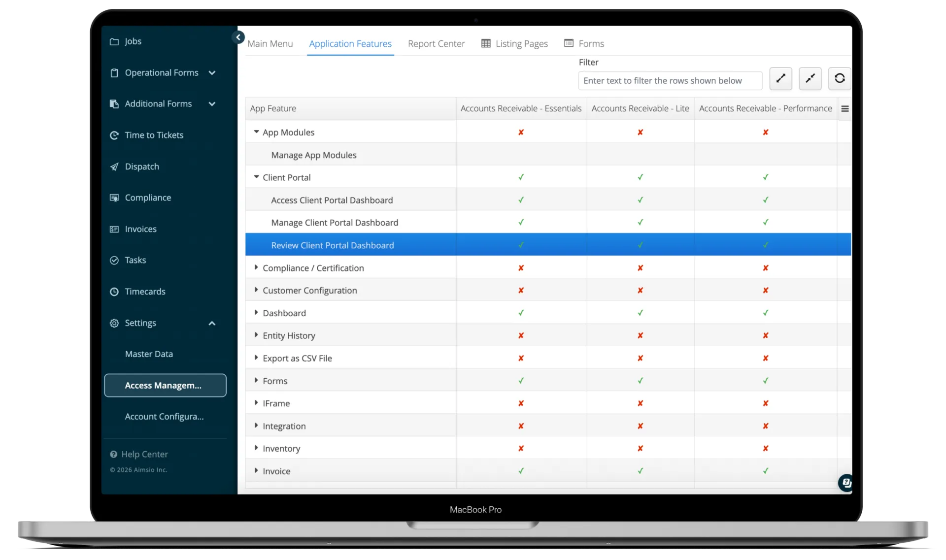Toggle Invoice check for Accounts Receivable Performance
The width and height of the screenshot is (946, 560).
coord(766,471)
